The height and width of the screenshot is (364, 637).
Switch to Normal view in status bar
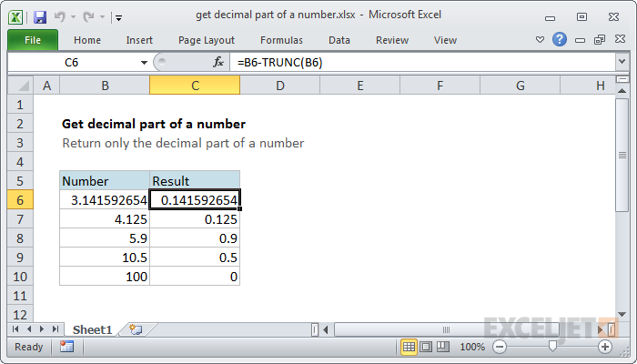coord(409,347)
